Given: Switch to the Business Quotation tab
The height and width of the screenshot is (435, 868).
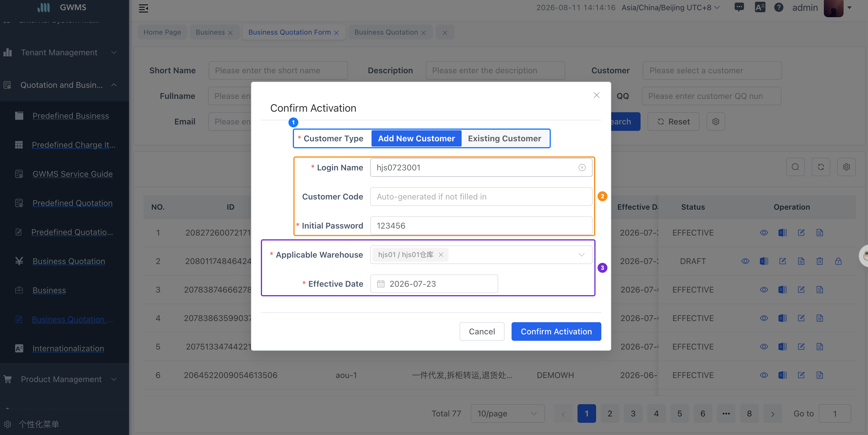Looking at the screenshot, I should click(x=386, y=32).
